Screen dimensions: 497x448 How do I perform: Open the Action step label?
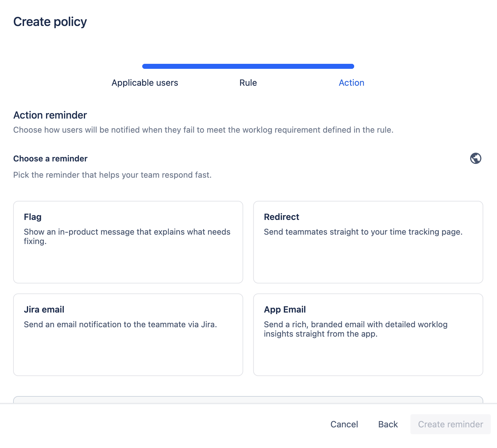[351, 83]
